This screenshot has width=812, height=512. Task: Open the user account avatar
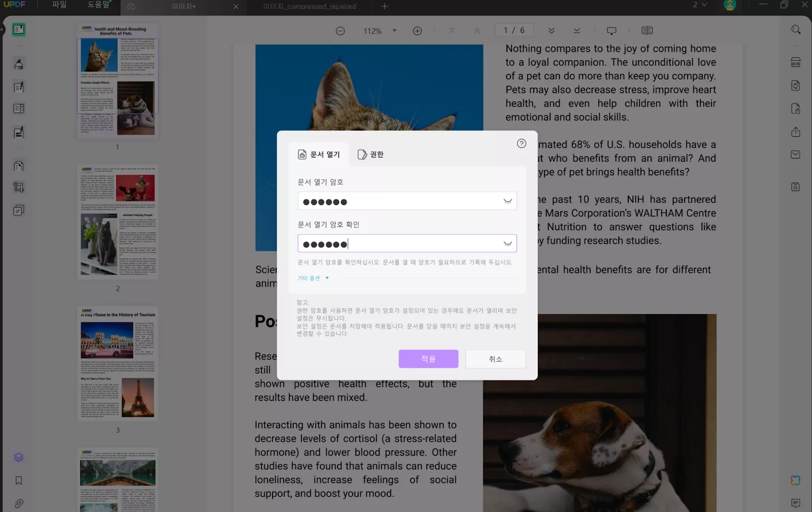click(x=730, y=5)
